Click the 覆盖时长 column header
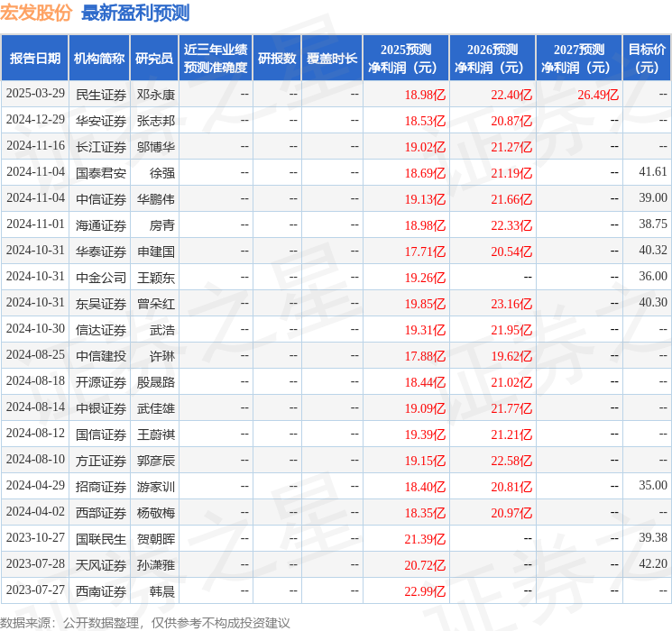672x631 pixels. 331,59
